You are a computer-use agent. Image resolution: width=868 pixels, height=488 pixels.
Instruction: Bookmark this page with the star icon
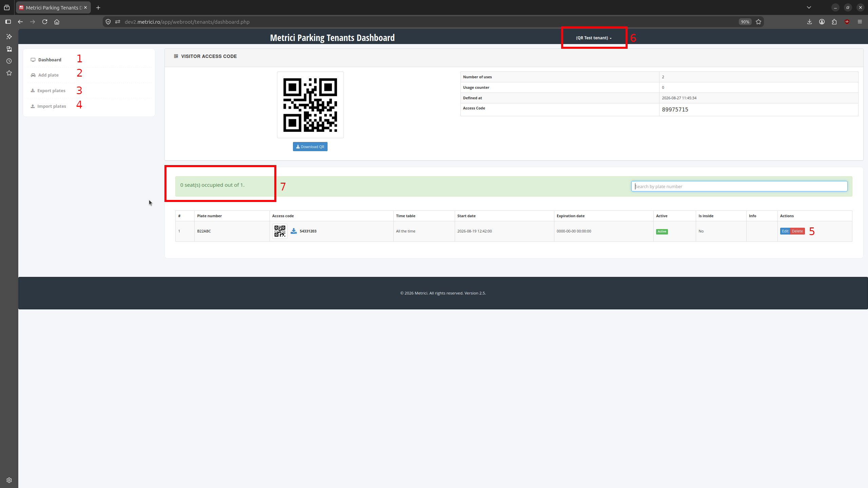point(758,22)
